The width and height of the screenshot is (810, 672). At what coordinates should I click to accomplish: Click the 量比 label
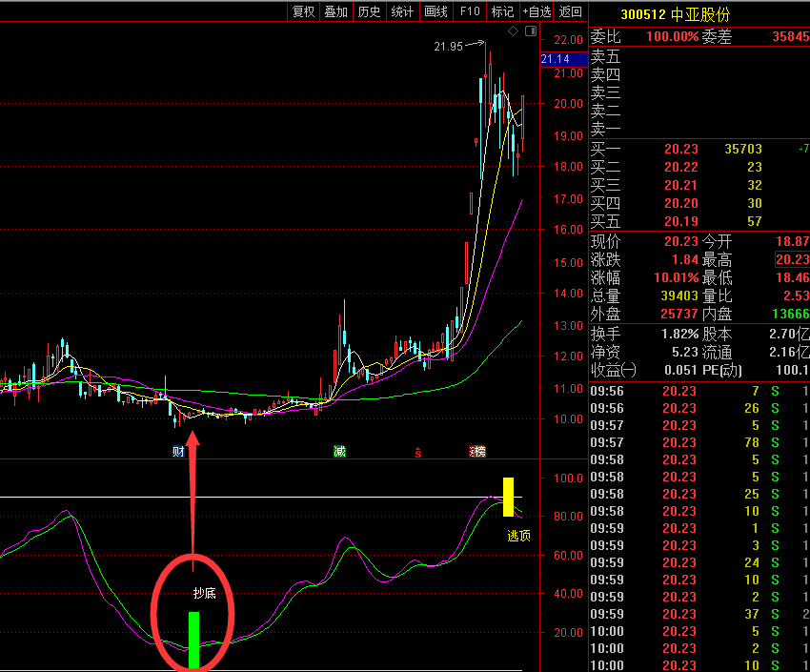[x=717, y=296]
